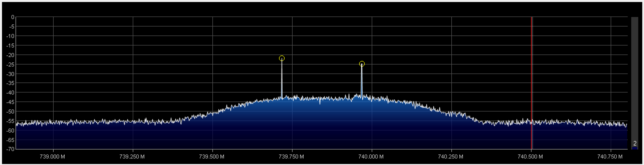Click the blue slider handle labeled 2
The height and width of the screenshot is (165, 644).
634,148
